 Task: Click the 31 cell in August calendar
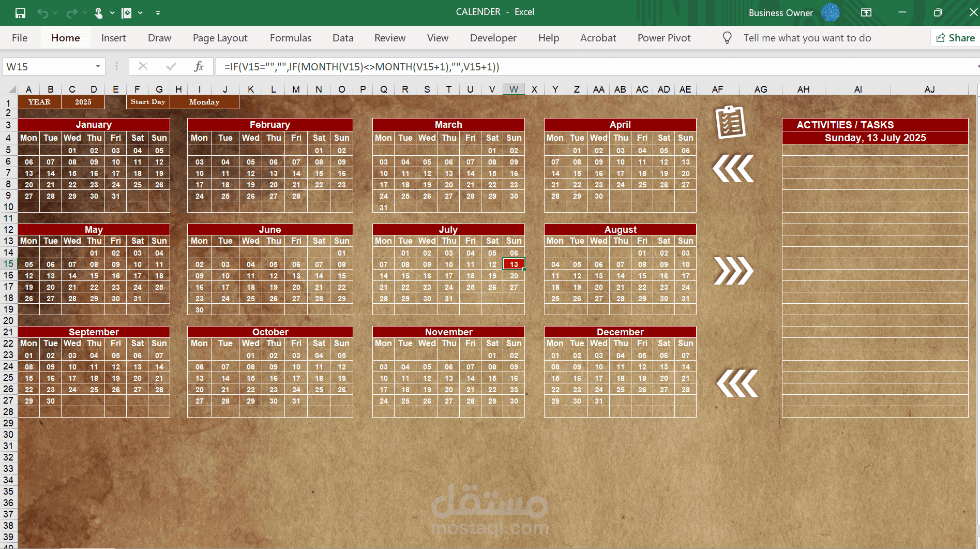click(x=685, y=298)
